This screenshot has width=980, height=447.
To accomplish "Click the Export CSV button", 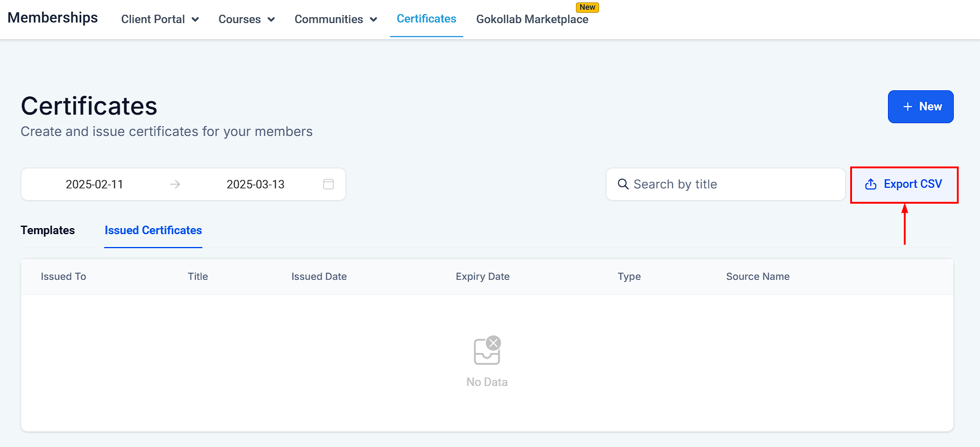I will click(904, 184).
